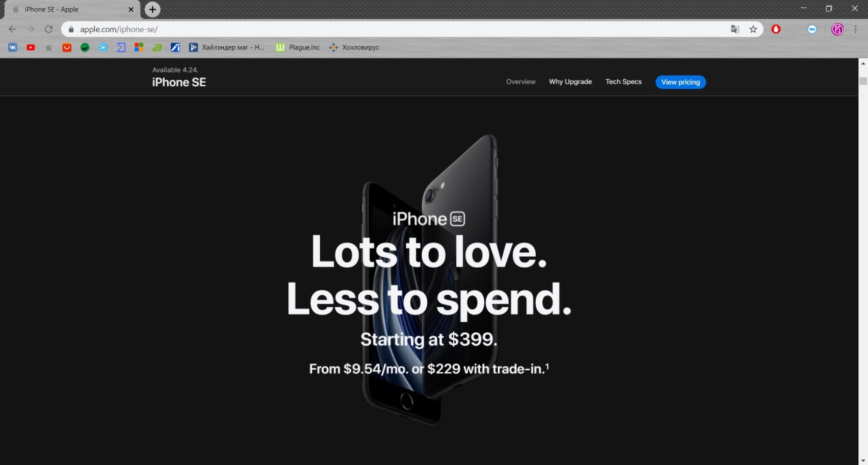The width and height of the screenshot is (868, 465).
Task: Open the Tech Specs page
Action: [623, 82]
